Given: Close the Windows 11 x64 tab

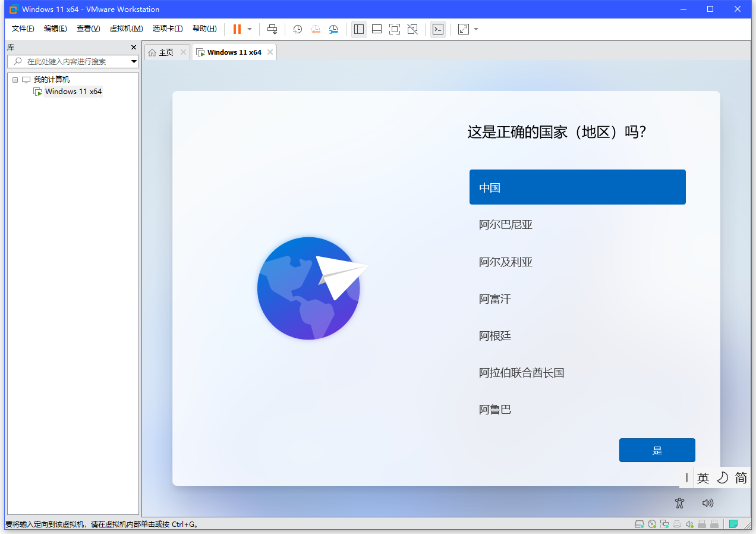Looking at the screenshot, I should (270, 52).
